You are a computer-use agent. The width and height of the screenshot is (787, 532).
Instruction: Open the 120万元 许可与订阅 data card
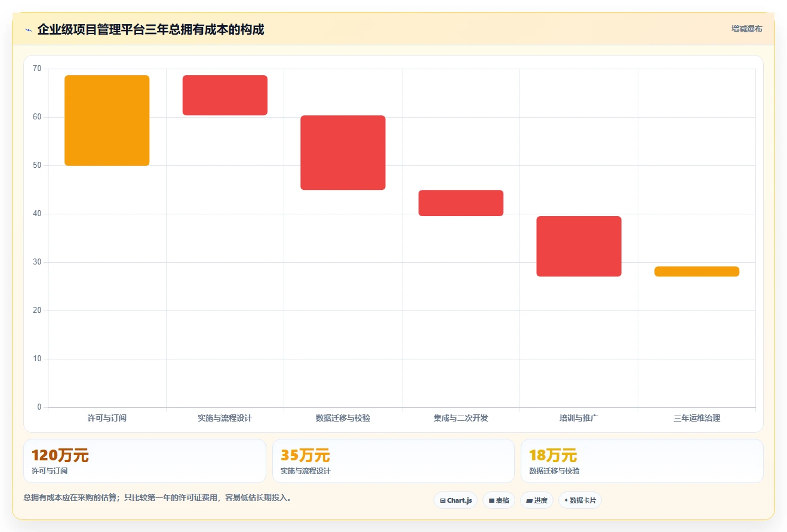[x=145, y=461]
